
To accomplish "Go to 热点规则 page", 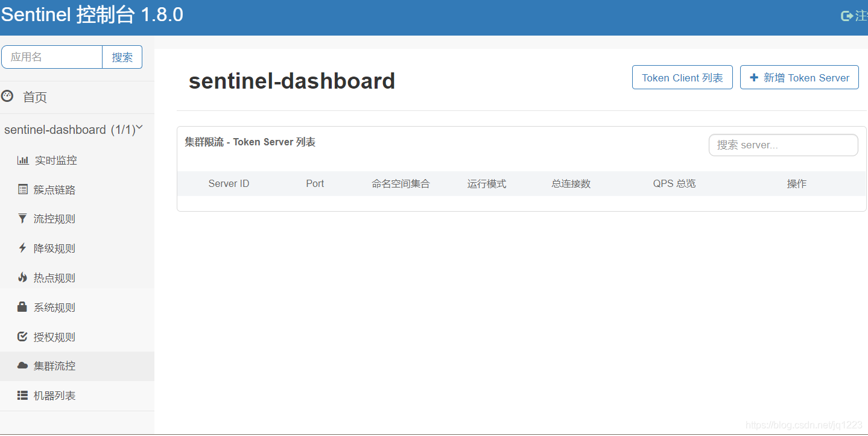I will (x=77, y=278).
